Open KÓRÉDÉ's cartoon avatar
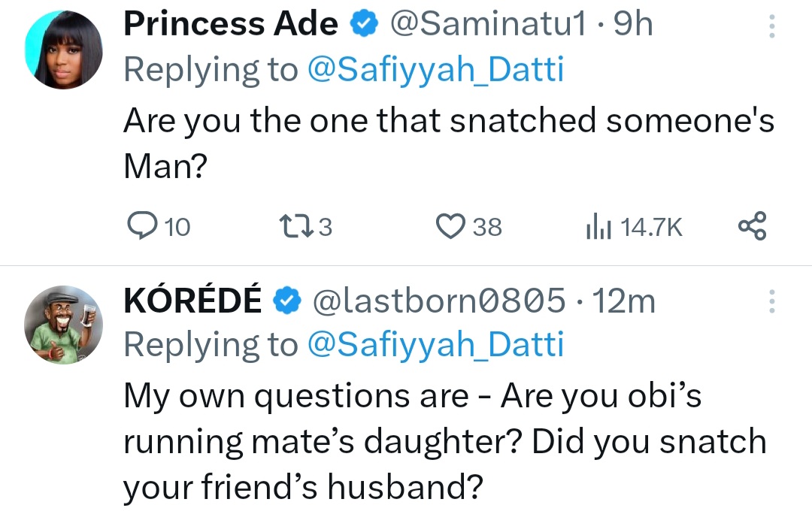Screen dimensions: 812x517 (62, 324)
